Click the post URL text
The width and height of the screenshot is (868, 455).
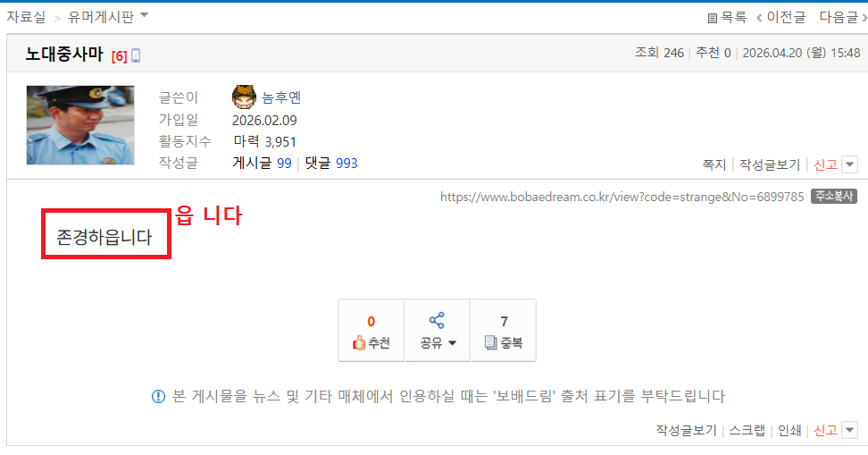click(x=622, y=197)
